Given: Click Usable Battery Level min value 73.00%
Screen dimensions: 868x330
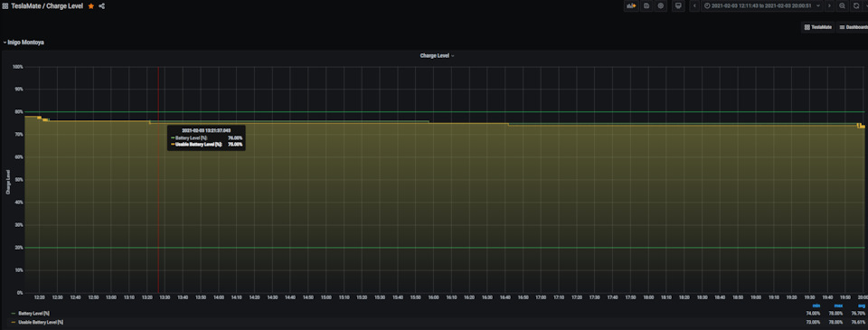Looking at the screenshot, I should tap(813, 322).
